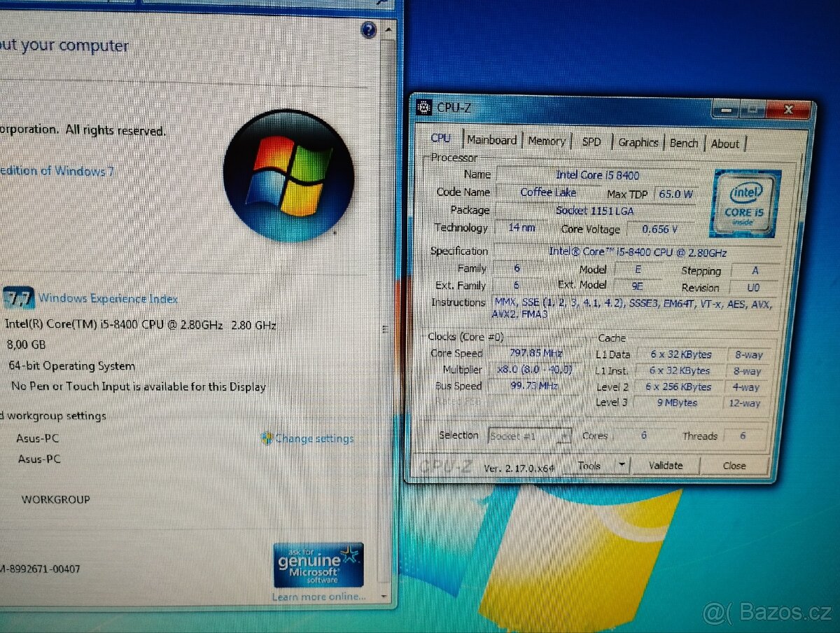Click the Core Speed value field

coord(535,353)
